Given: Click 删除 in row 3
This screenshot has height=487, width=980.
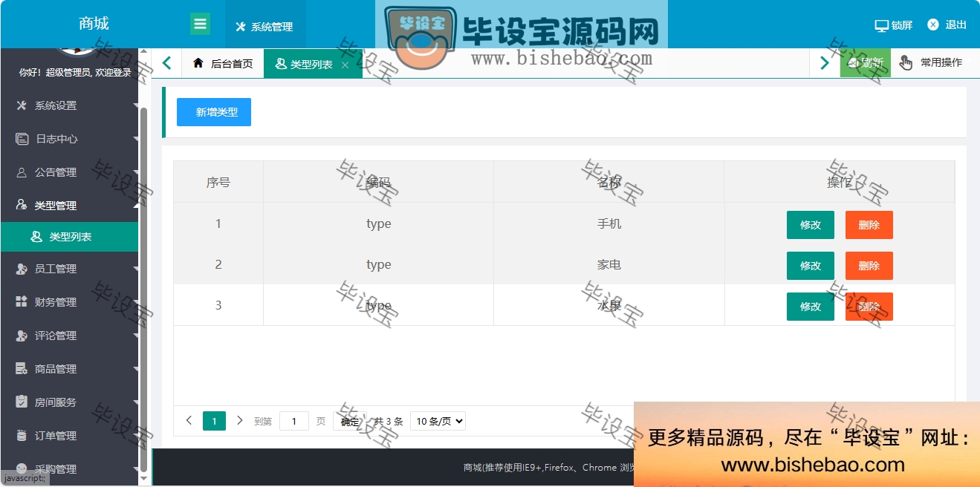Looking at the screenshot, I should click(x=869, y=307).
